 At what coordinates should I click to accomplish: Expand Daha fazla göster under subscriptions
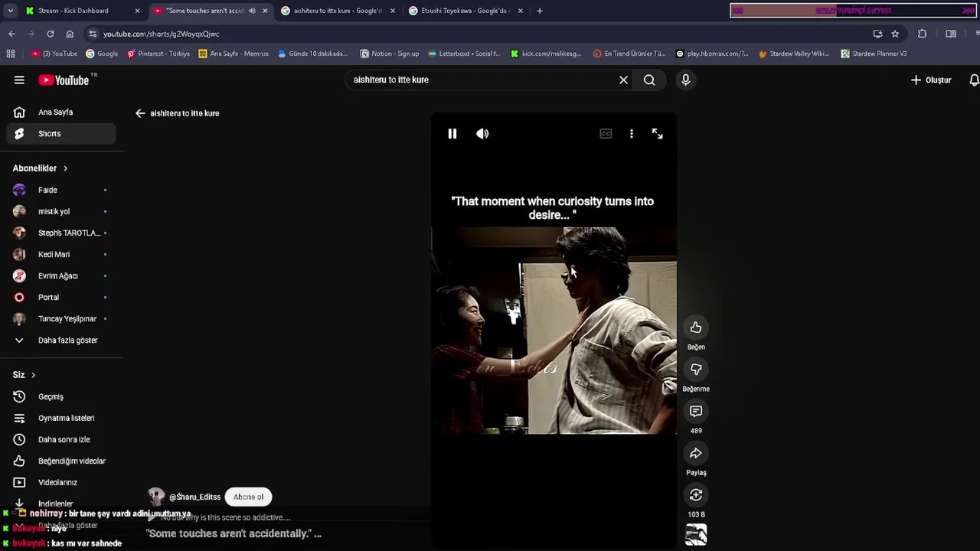(61, 340)
